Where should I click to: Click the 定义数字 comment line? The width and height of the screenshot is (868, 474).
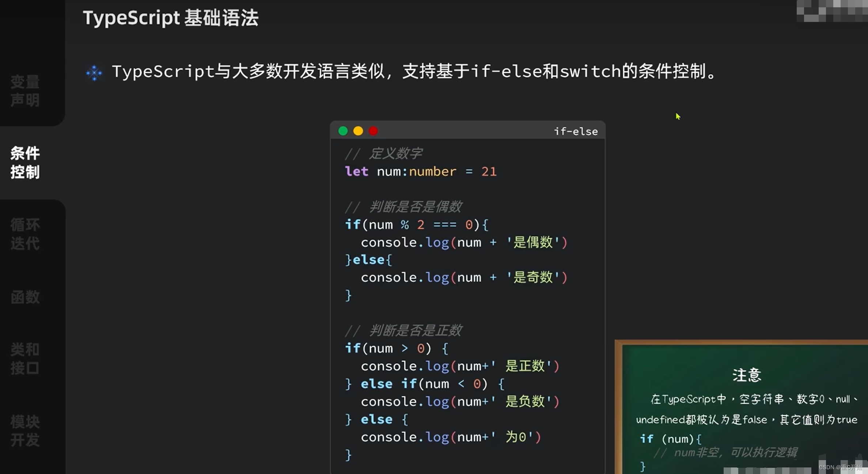(384, 153)
